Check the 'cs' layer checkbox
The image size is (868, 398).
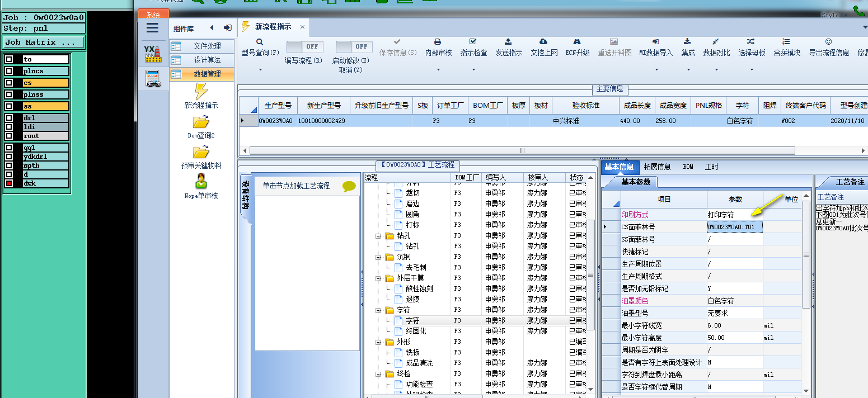coord(9,83)
